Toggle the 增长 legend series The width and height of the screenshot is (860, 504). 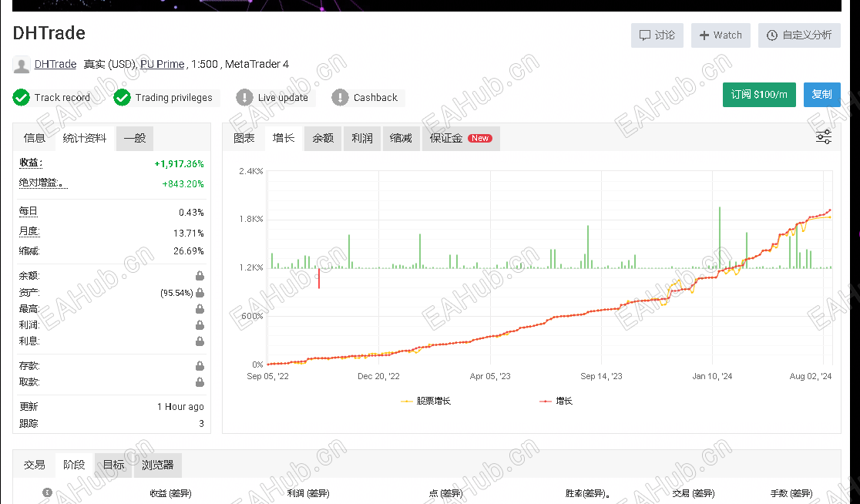pos(556,401)
